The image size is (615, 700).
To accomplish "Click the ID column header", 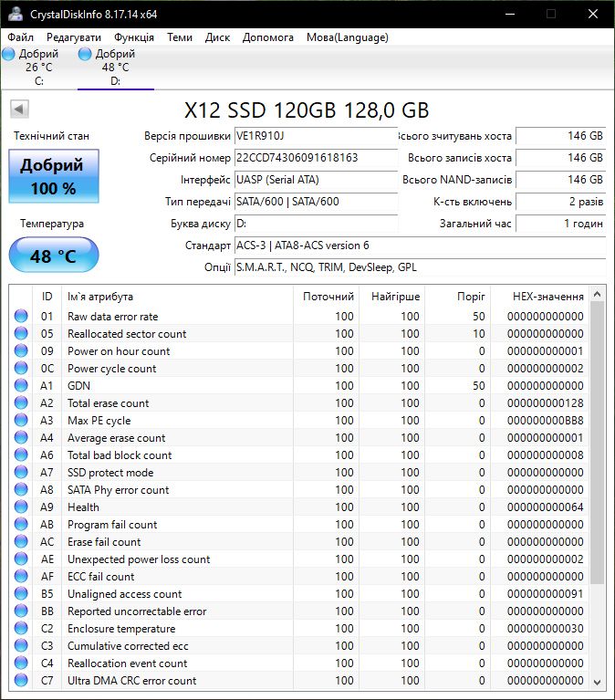I will coord(47,297).
